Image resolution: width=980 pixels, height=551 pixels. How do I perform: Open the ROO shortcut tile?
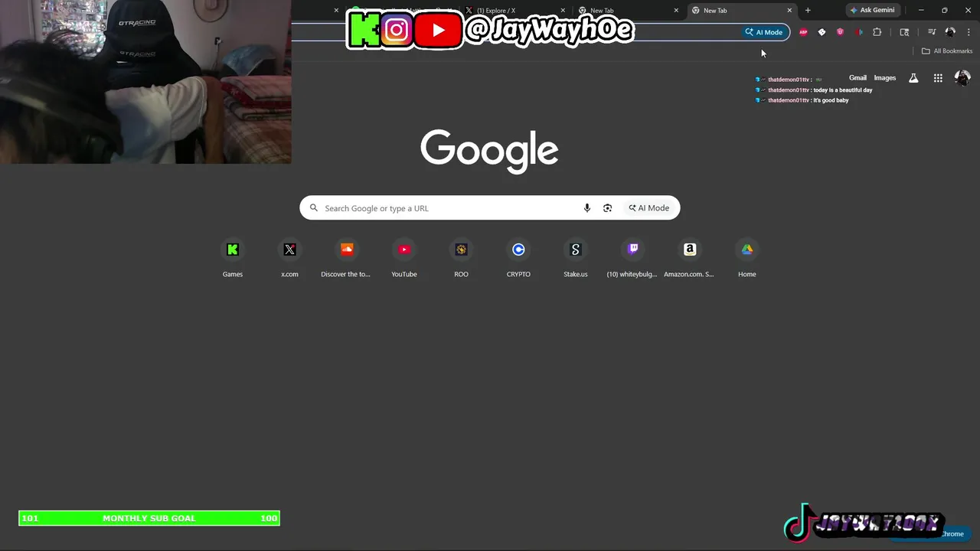461,259
